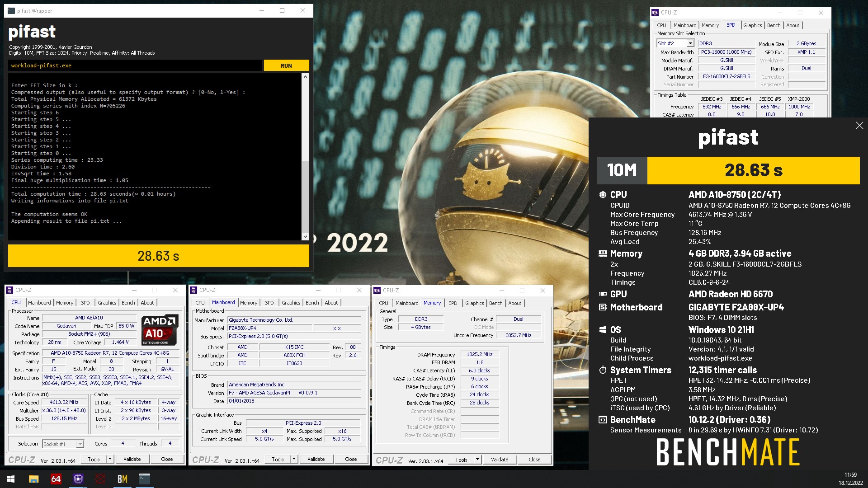Click the workload-pifast.exe path field
The image size is (868, 488).
pos(135,66)
